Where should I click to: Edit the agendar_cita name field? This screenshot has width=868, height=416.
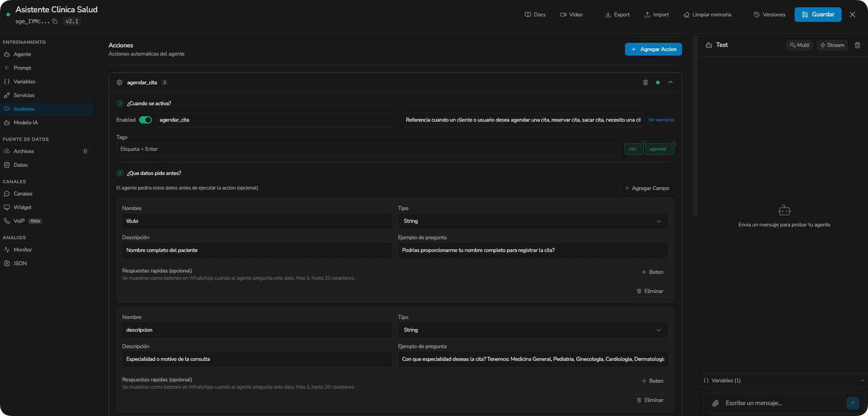coord(276,120)
